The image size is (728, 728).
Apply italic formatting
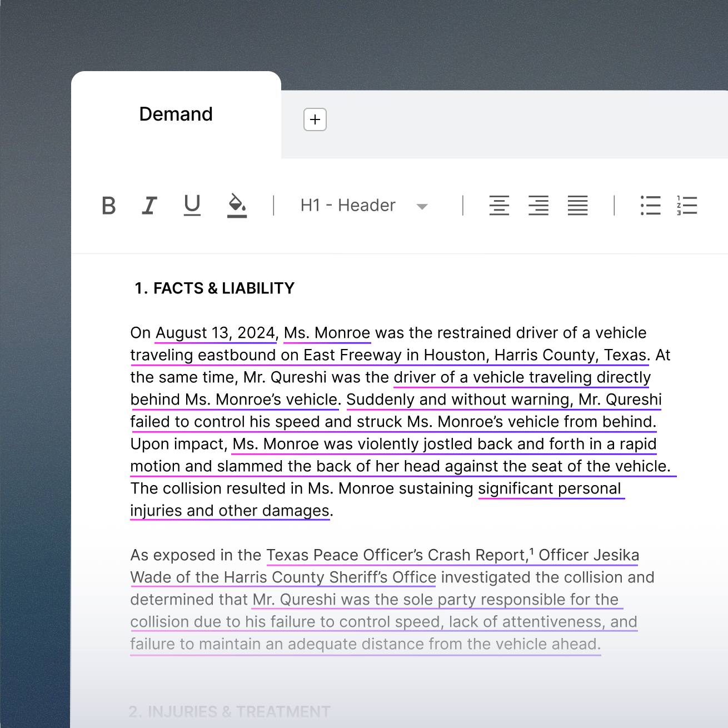point(149,206)
